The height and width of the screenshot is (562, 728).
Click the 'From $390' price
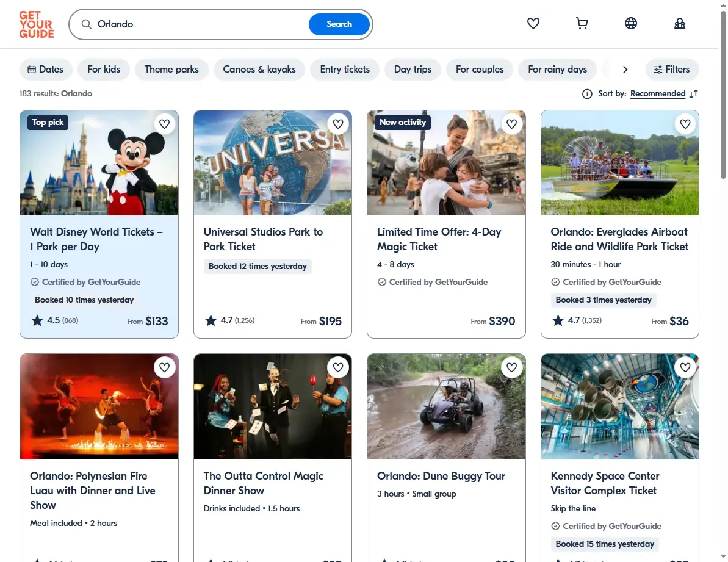492,321
